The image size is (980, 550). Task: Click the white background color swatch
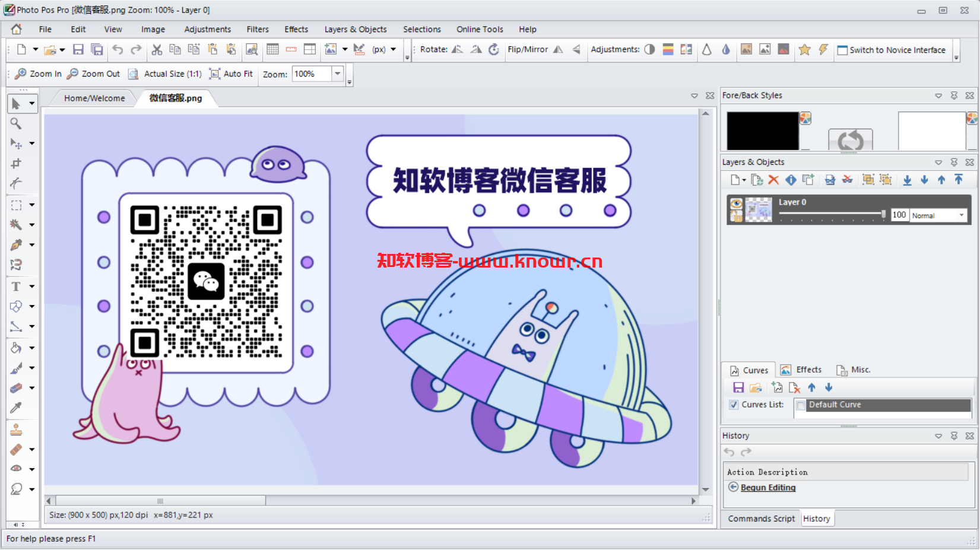932,131
